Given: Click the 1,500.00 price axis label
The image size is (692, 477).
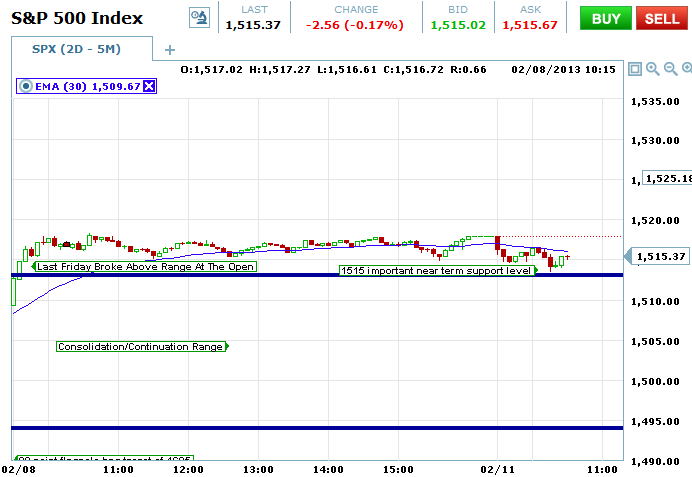Looking at the screenshot, I should click(655, 382).
